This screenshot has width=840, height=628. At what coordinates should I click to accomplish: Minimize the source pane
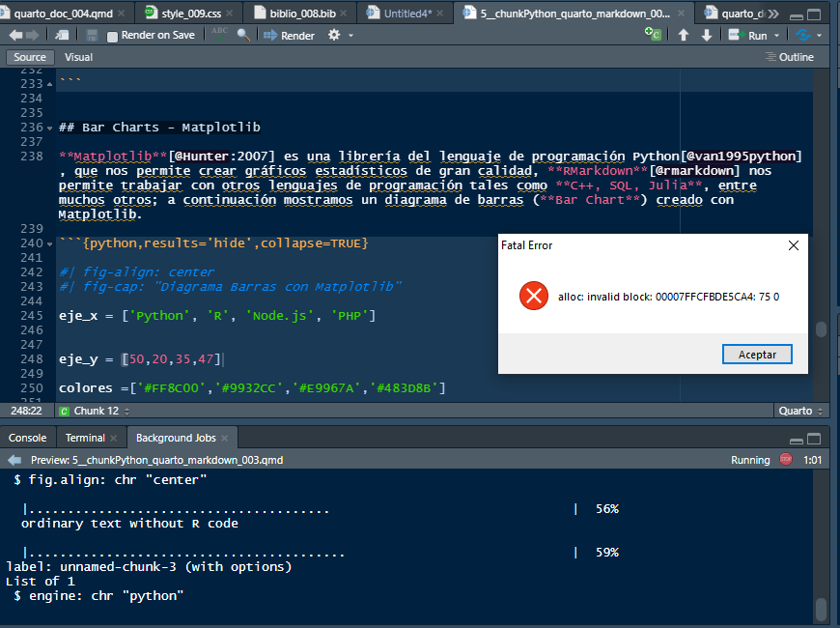797,15
